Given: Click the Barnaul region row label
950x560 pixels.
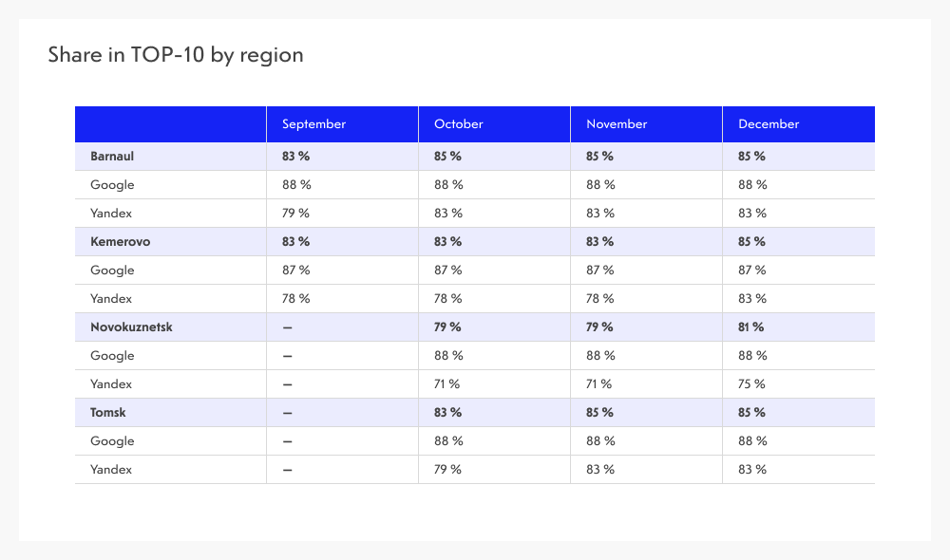Looking at the screenshot, I should tap(112, 157).
